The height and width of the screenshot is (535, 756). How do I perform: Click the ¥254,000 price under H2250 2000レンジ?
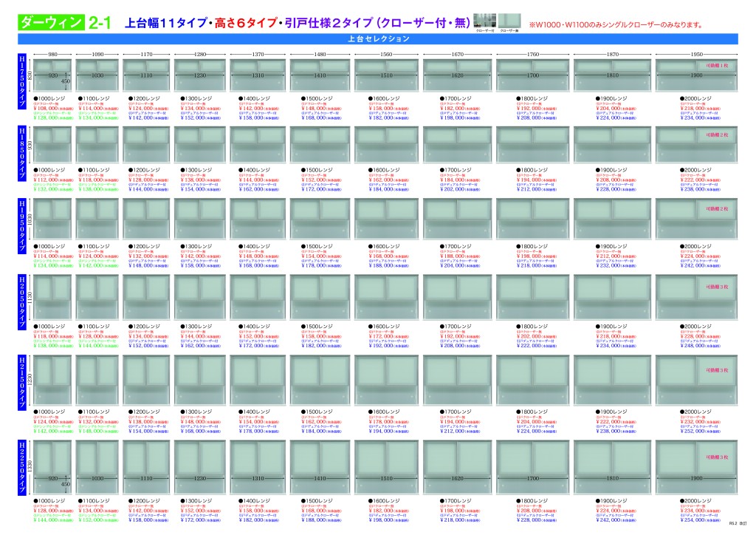(x=701, y=520)
